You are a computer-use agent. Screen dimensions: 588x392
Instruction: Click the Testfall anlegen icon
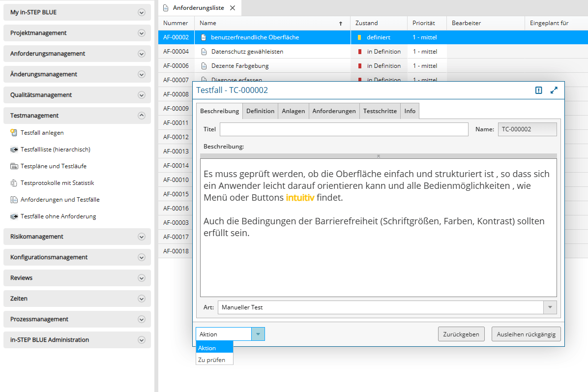[x=14, y=133]
